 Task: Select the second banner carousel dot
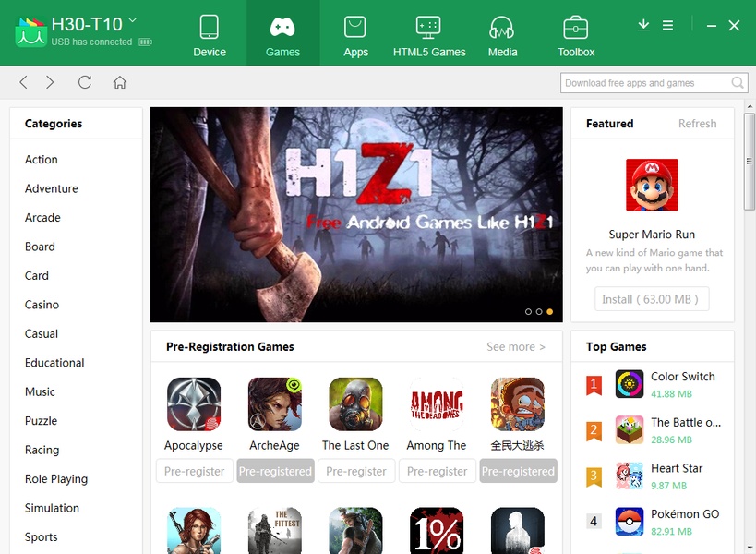tap(539, 312)
